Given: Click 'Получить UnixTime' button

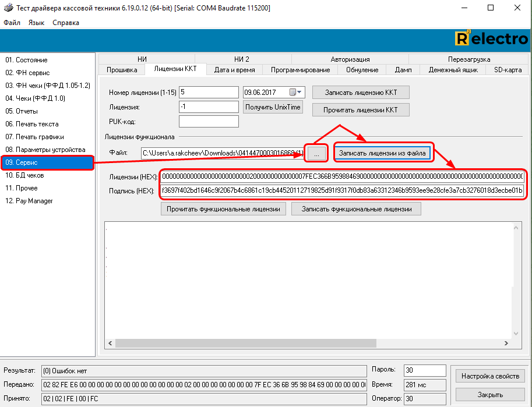Looking at the screenshot, I should pos(273,107).
